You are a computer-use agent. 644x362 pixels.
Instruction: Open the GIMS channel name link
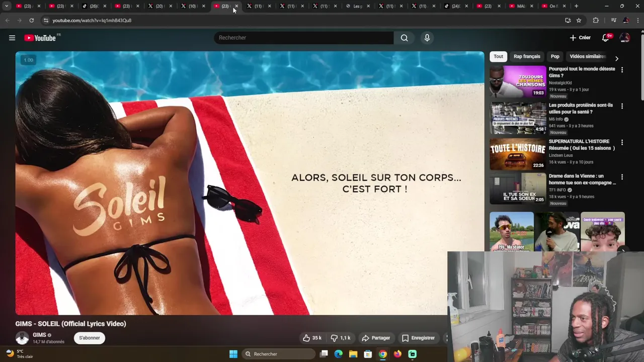[39, 335]
